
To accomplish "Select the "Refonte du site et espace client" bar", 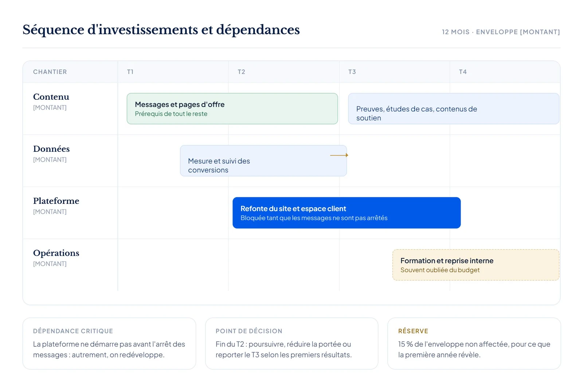I will (x=347, y=213).
